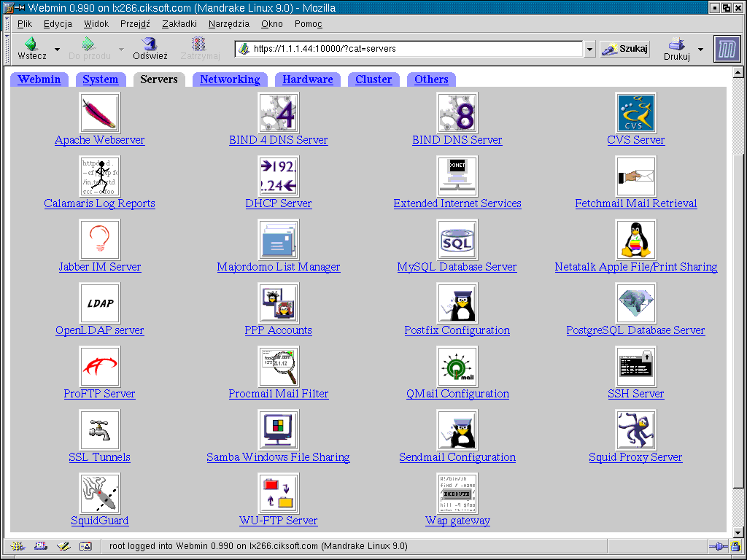Open the SSH Server terminal icon
The height and width of the screenshot is (560, 747).
tap(635, 366)
